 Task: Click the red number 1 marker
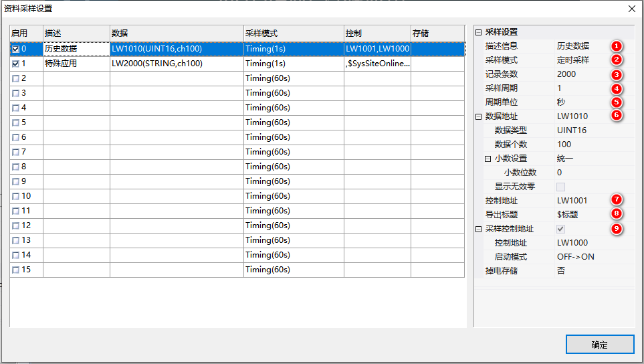[x=616, y=46]
